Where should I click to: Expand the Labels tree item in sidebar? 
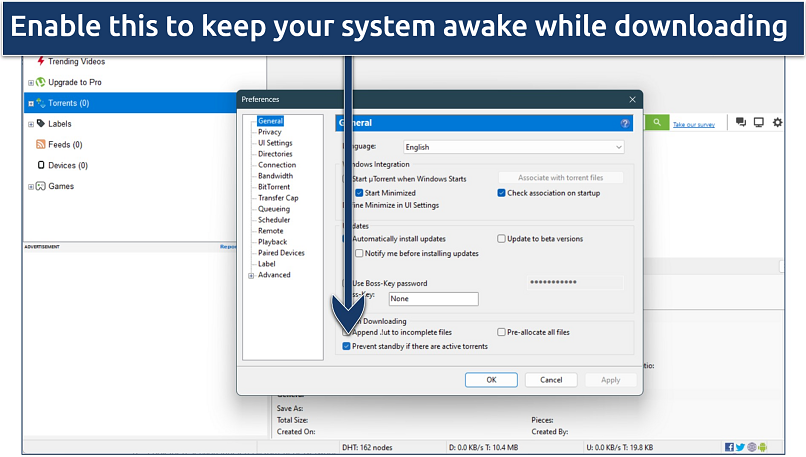tap(31, 124)
